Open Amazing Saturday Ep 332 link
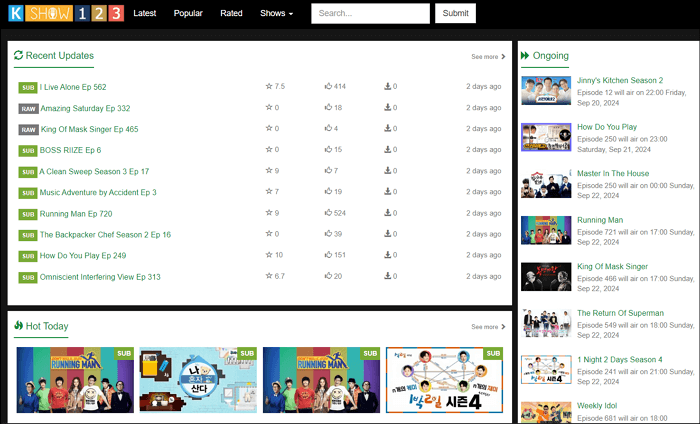The height and width of the screenshot is (424, 700). [x=85, y=108]
